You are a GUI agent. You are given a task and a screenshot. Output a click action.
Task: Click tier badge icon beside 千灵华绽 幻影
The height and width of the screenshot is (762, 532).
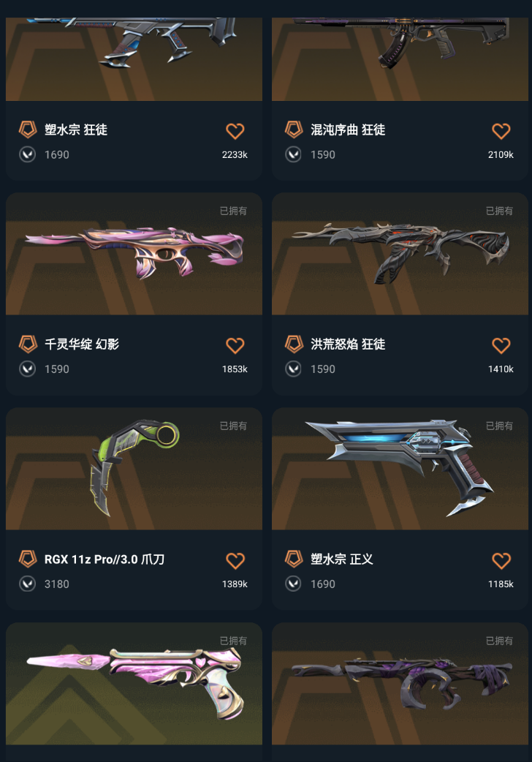tap(28, 344)
